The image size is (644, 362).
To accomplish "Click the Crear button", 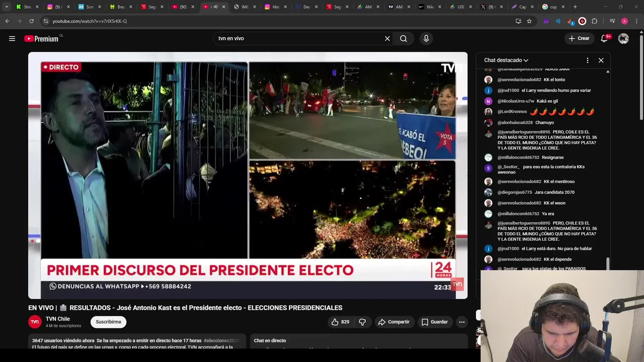I will (579, 39).
